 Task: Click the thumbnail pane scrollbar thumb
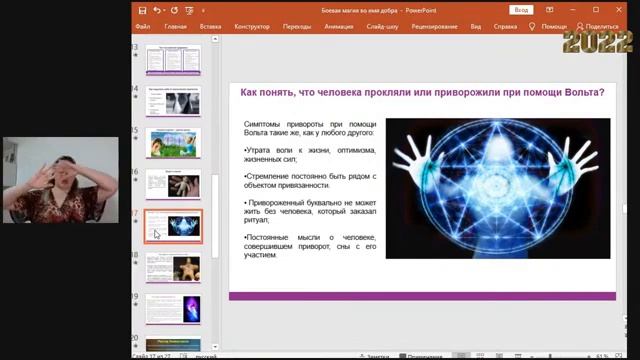[x=215, y=216]
